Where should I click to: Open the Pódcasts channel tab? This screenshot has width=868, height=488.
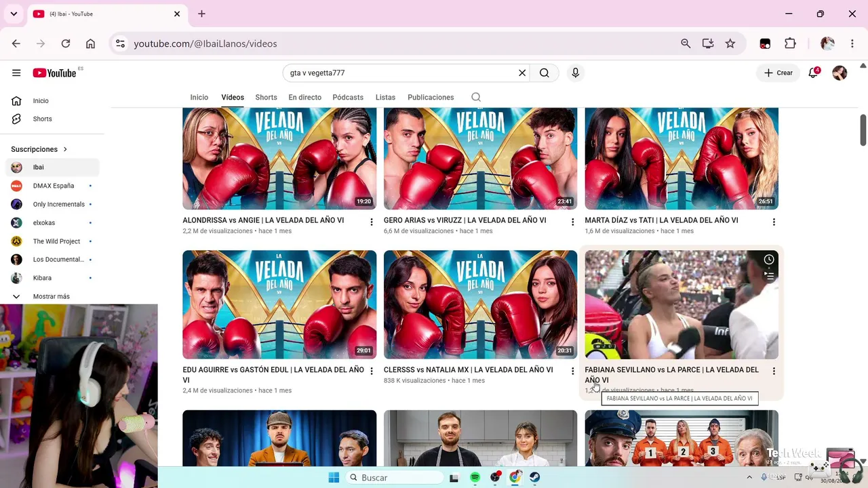point(348,98)
